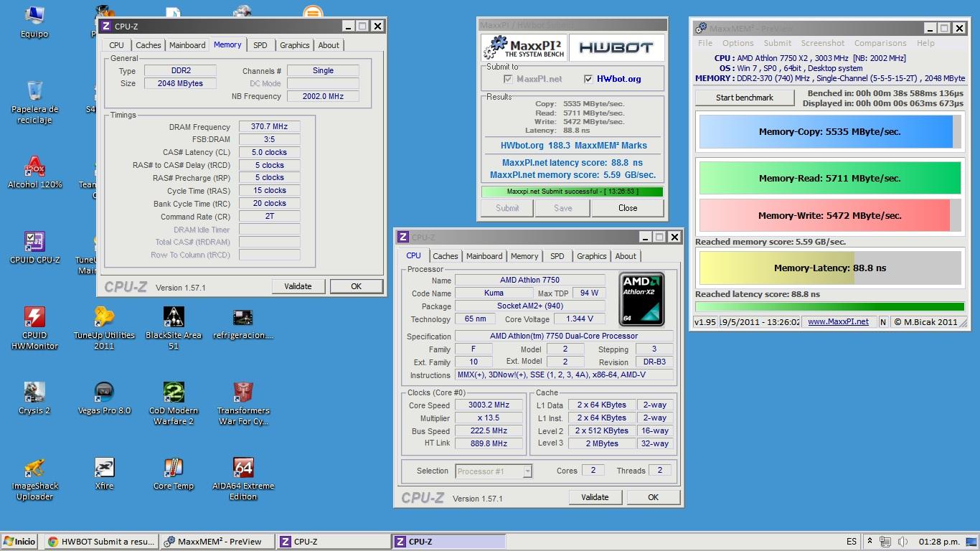
Task: Click OK in CPU-Z Memory window
Action: [x=356, y=286]
